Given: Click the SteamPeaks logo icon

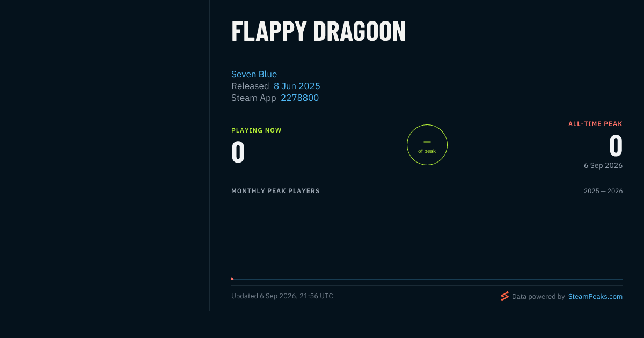Looking at the screenshot, I should [504, 296].
